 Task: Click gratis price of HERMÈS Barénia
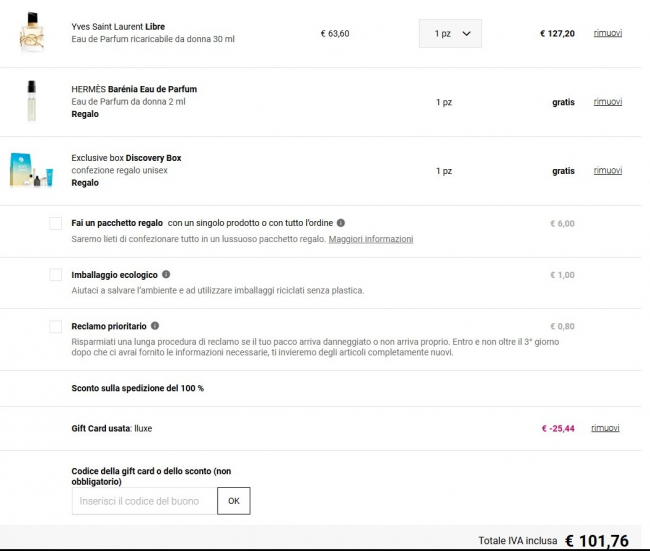point(563,102)
